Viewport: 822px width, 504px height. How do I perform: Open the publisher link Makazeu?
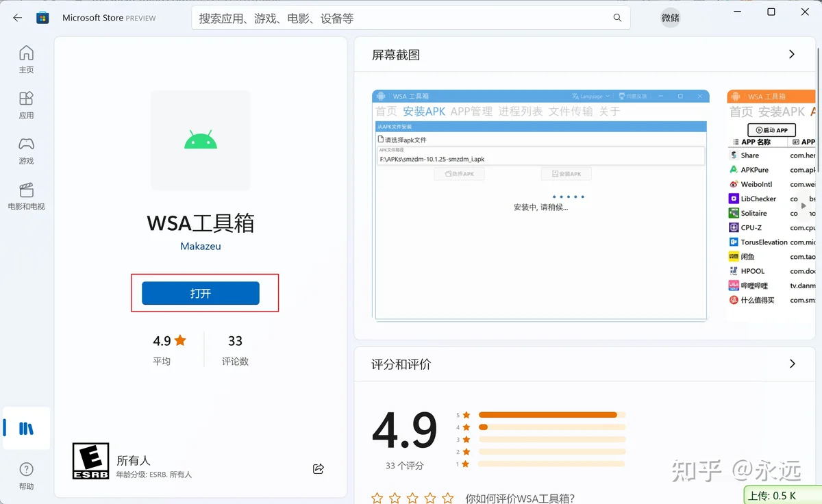201,246
